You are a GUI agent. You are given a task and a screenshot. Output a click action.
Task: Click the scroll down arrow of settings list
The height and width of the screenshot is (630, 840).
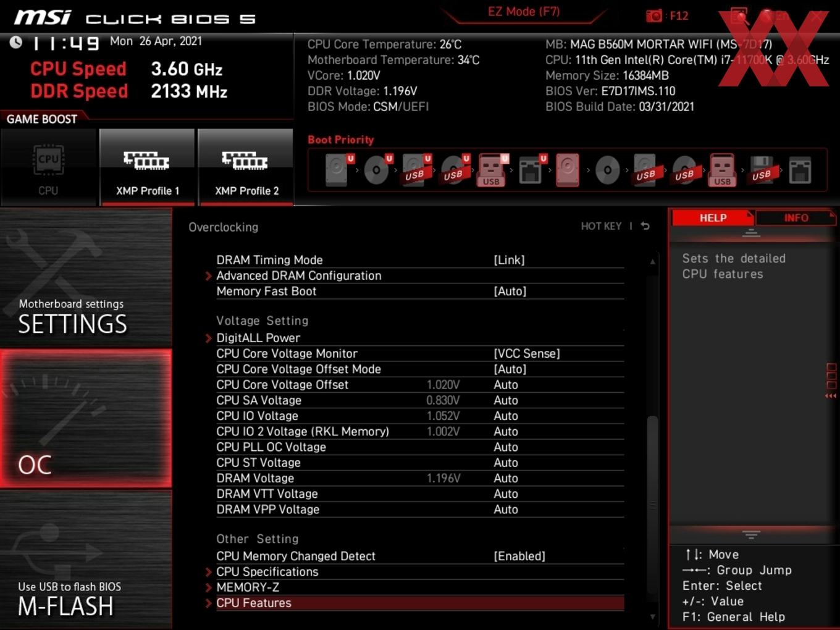pyautogui.click(x=652, y=616)
